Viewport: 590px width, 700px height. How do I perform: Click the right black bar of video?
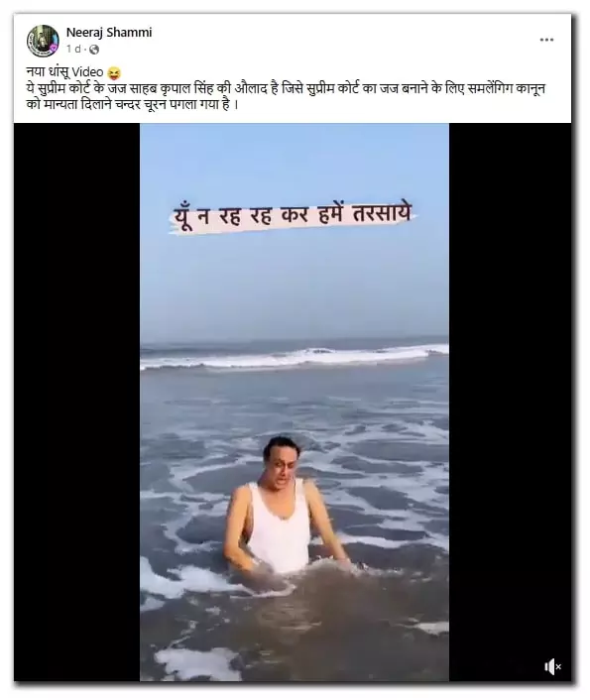coord(510,402)
